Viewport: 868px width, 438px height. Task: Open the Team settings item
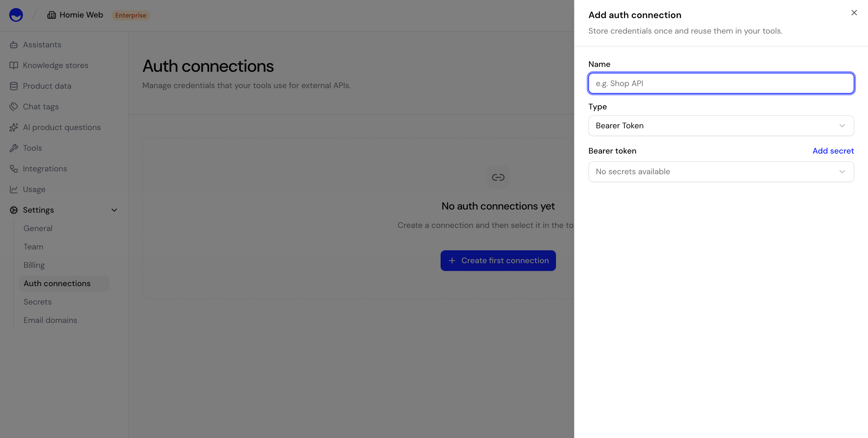[33, 247]
